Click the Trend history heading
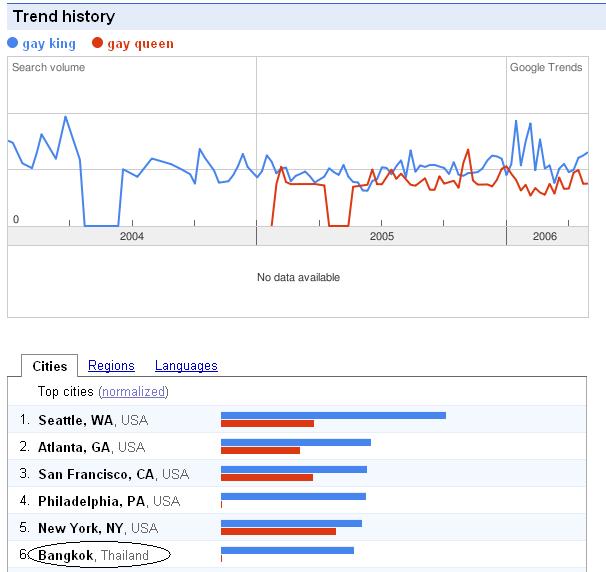 [64, 17]
